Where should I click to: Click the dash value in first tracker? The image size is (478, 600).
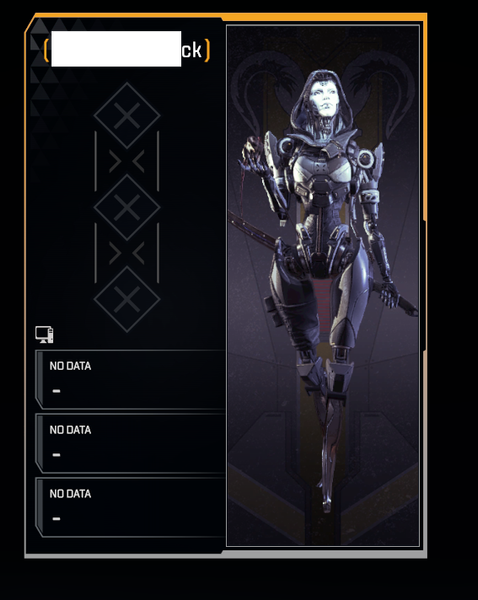click(x=56, y=391)
